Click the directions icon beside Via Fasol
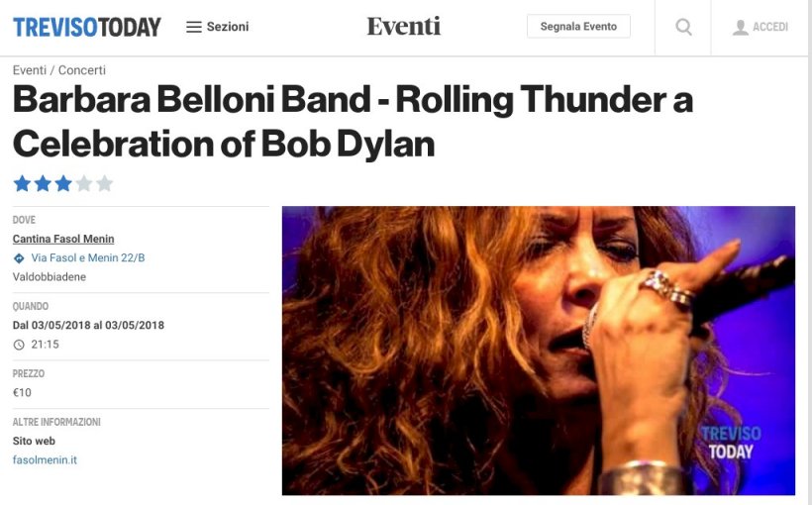Viewport: 812px width, 505px height. tap(19, 257)
